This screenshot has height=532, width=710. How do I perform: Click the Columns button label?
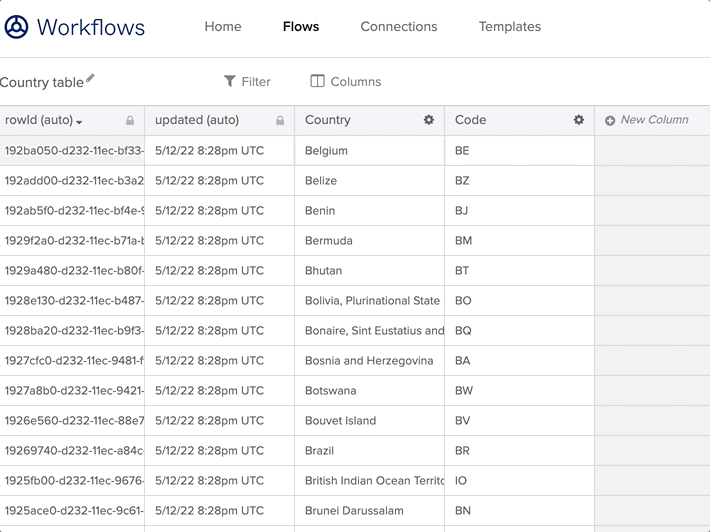pos(355,82)
